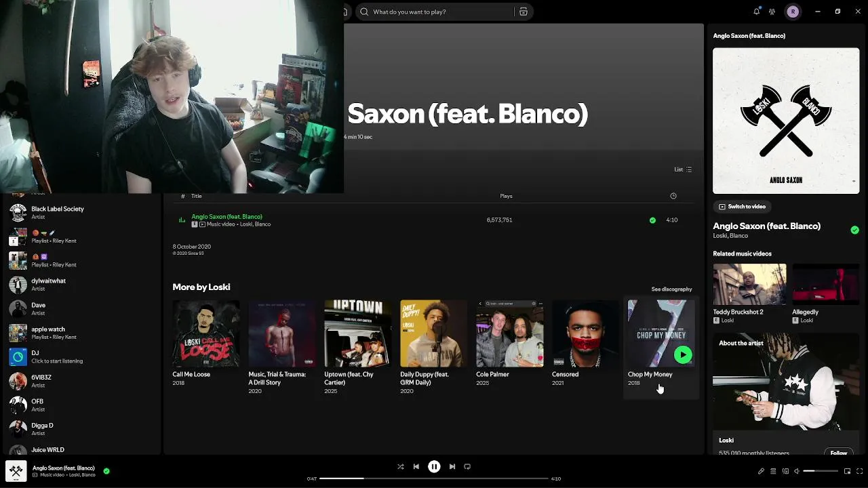Click the More by Loski heading

pyautogui.click(x=201, y=287)
